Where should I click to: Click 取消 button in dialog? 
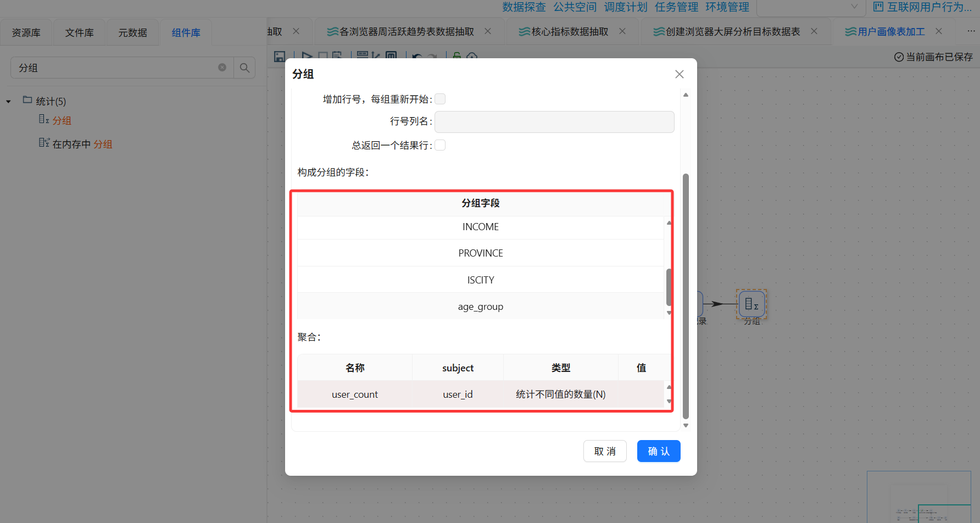point(605,451)
